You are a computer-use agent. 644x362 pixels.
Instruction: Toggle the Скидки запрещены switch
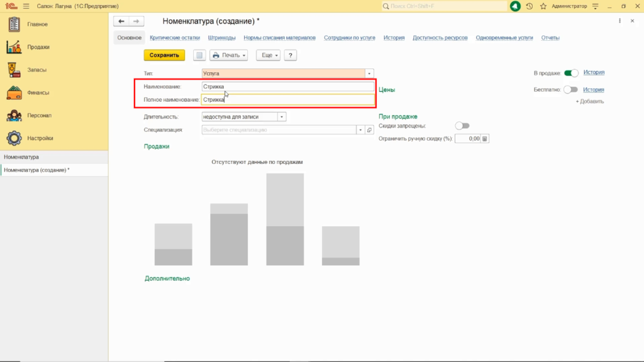tap(462, 126)
